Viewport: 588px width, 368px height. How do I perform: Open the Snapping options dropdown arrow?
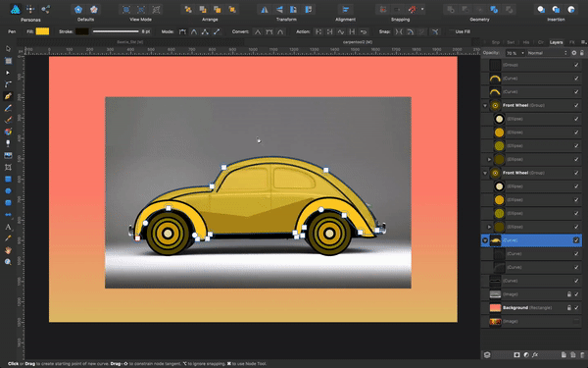[422, 10]
